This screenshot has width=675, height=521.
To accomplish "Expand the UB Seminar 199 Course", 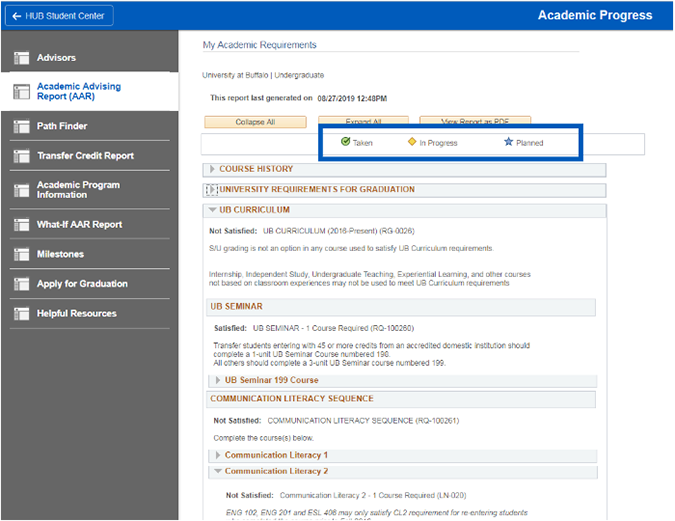I will pos(219,380).
